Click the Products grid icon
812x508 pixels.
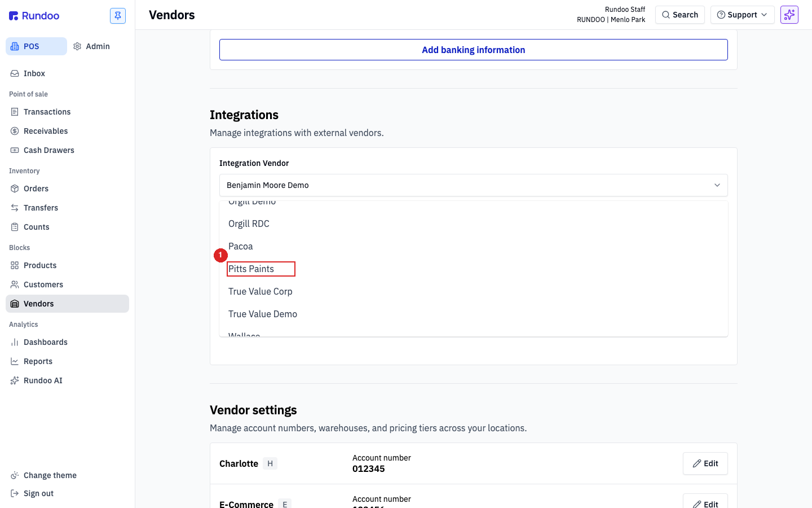15,265
